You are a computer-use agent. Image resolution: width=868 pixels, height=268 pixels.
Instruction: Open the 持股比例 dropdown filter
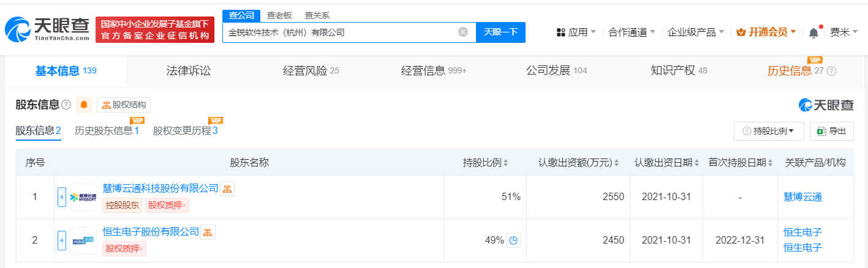769,130
